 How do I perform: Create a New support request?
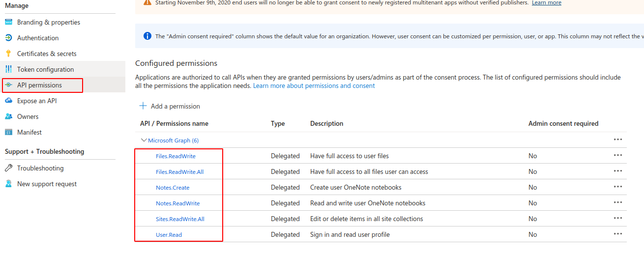click(x=47, y=184)
